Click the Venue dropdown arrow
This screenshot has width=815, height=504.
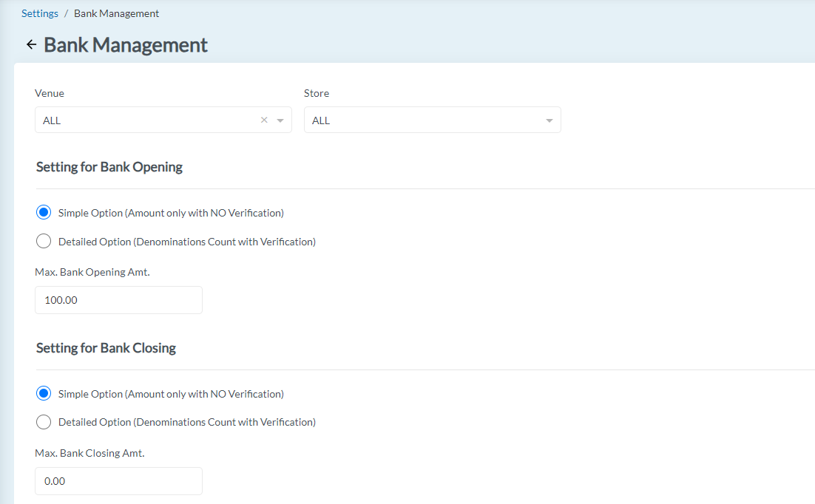click(280, 120)
